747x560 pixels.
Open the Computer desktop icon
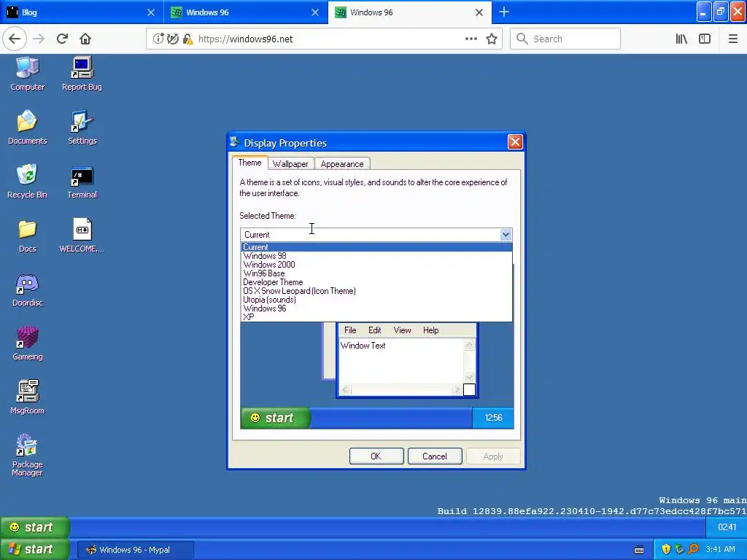27,74
